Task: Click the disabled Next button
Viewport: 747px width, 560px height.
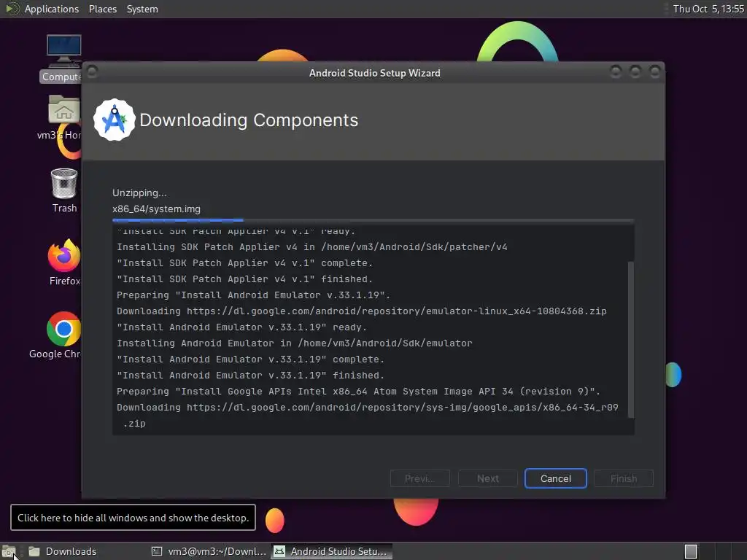Action: pyautogui.click(x=488, y=478)
